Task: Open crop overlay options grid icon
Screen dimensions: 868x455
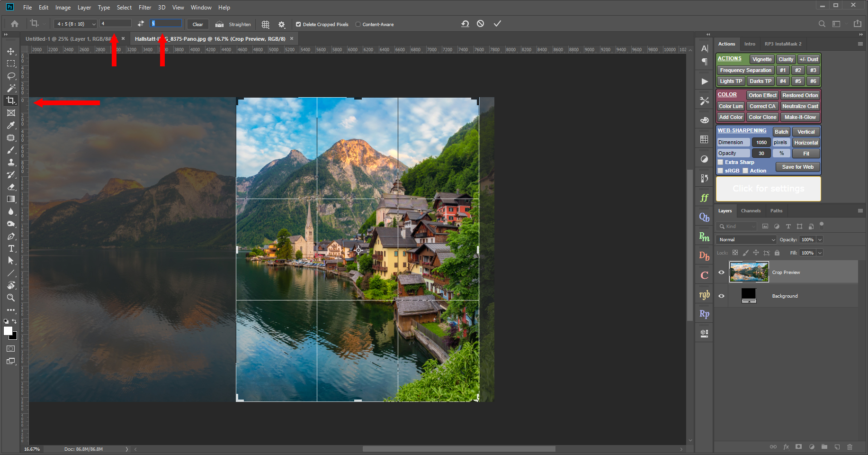Action: 265,24
